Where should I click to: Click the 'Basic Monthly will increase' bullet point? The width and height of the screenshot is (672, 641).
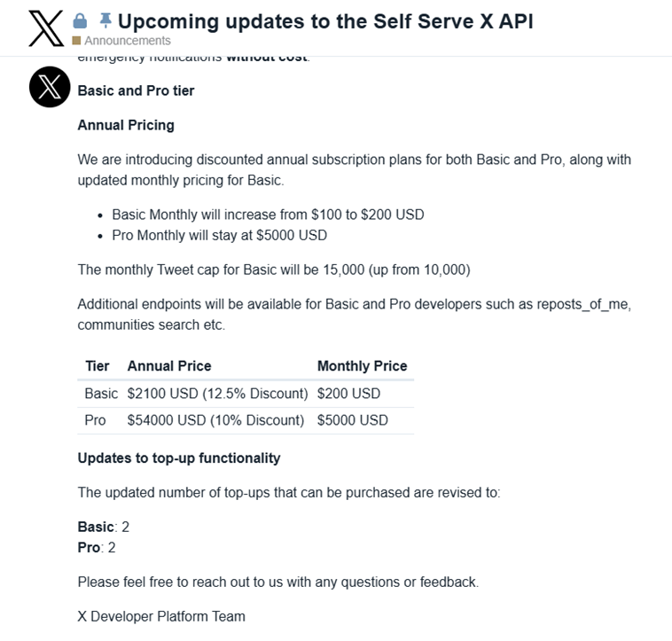[268, 215]
